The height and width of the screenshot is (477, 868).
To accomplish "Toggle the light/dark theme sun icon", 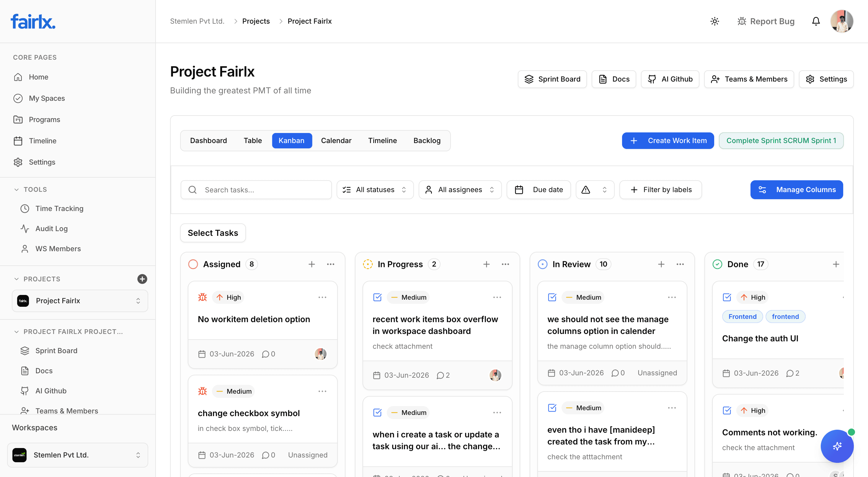I will coord(714,21).
